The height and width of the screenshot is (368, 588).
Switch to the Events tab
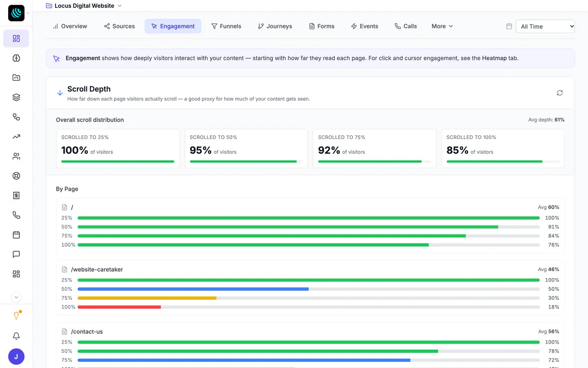coord(364,26)
